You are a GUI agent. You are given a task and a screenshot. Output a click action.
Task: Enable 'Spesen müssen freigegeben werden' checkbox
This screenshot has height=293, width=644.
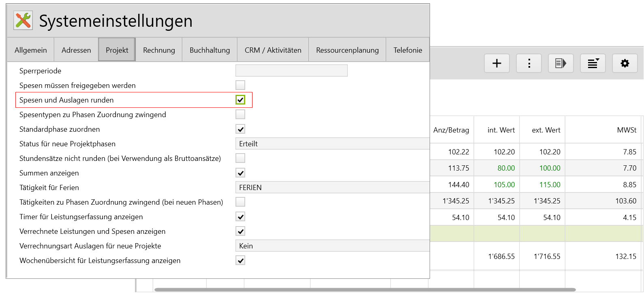[240, 85]
